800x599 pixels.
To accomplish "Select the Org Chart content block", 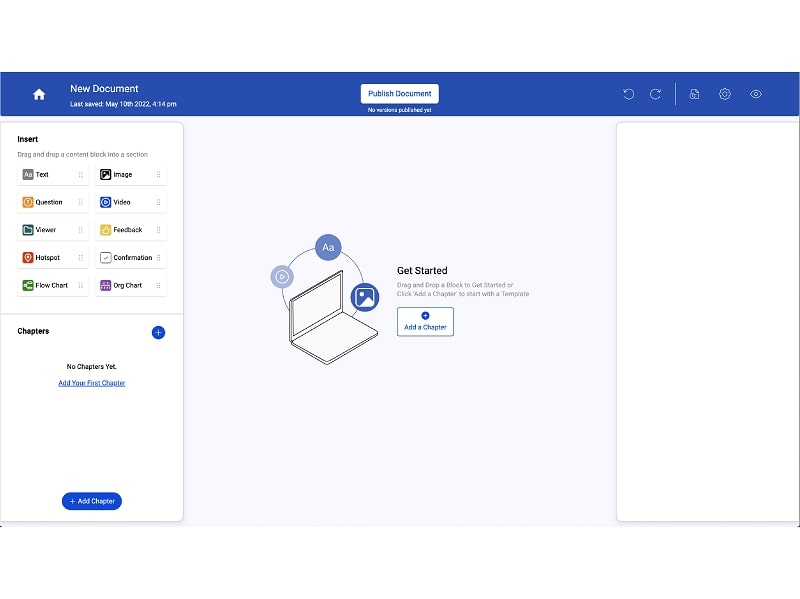I will tap(131, 285).
